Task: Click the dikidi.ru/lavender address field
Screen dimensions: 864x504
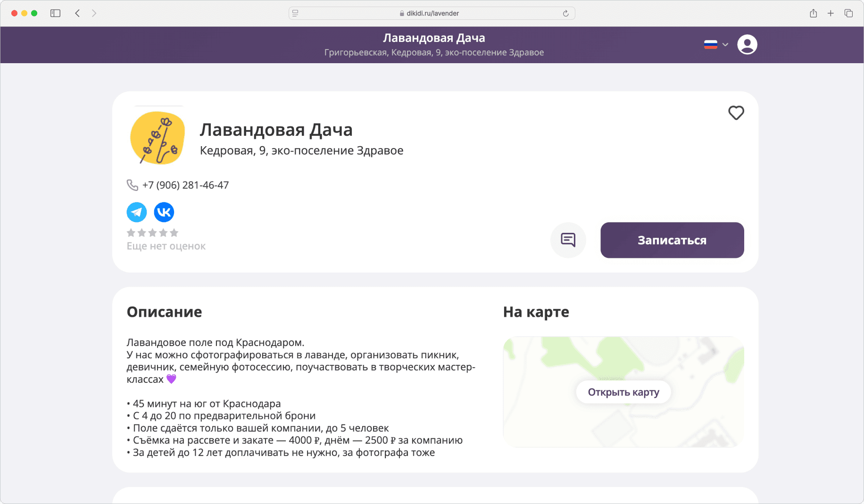Action: pos(432,13)
